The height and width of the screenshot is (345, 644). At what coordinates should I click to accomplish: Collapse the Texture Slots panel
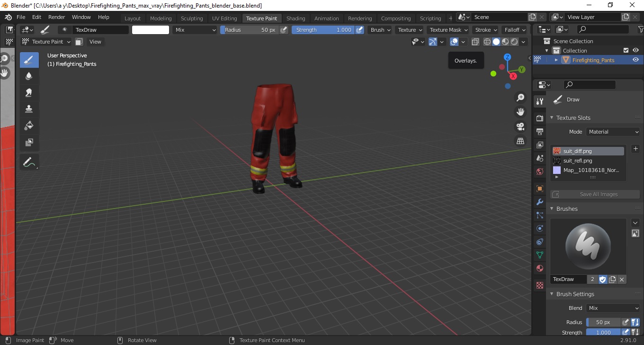(573, 118)
